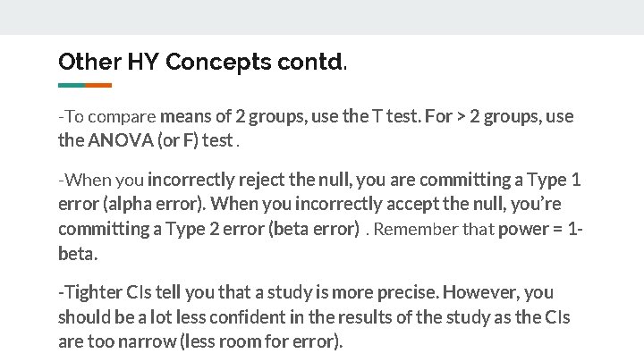This screenshot has width=644, height=362.
Task: Click the slide title "Other HY Concepts contd."
Action: coord(203,63)
